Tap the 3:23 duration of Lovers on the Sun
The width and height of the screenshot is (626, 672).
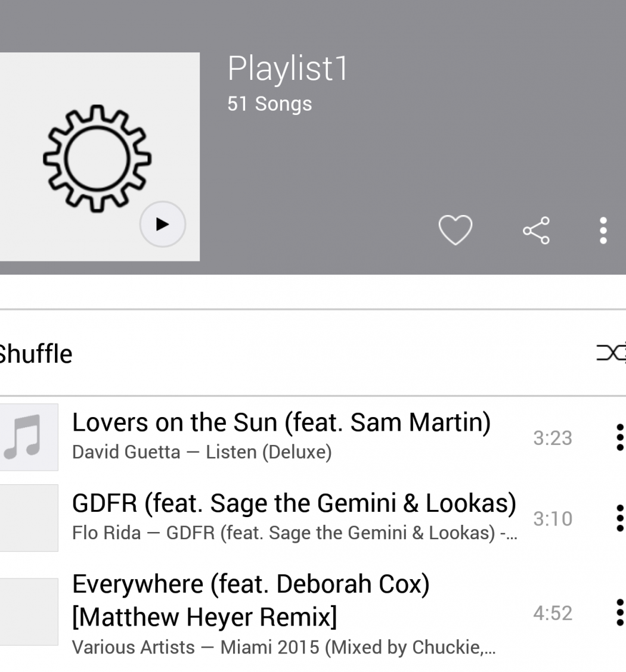point(553,438)
